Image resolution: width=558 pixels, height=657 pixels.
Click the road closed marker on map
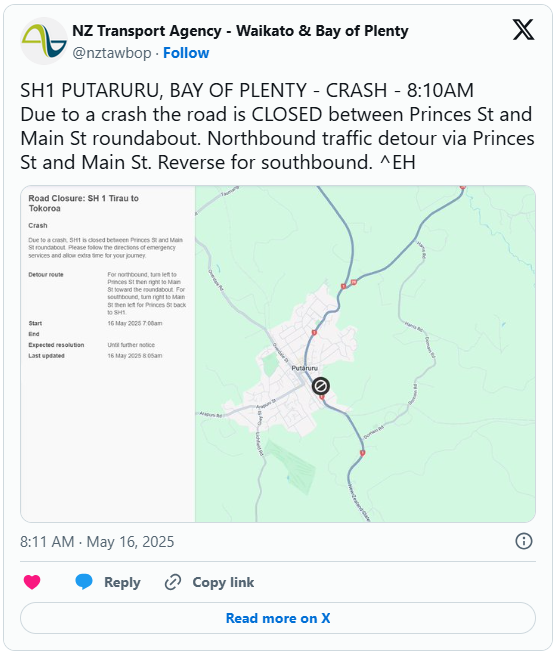tap(320, 385)
